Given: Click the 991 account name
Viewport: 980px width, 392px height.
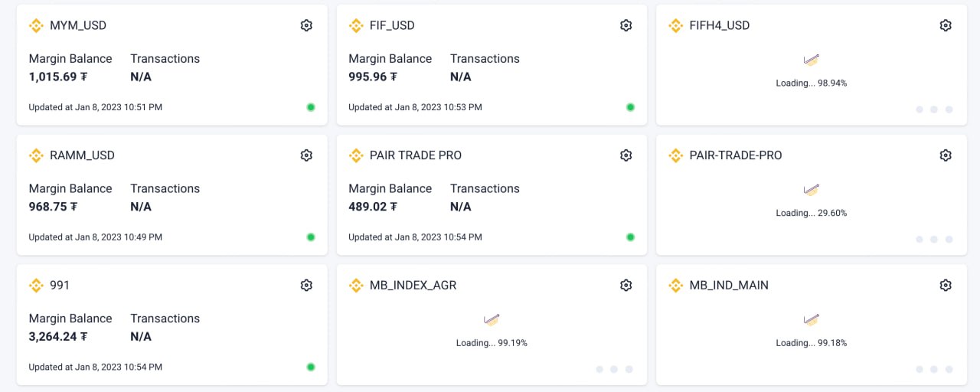Looking at the screenshot, I should click(x=60, y=285).
